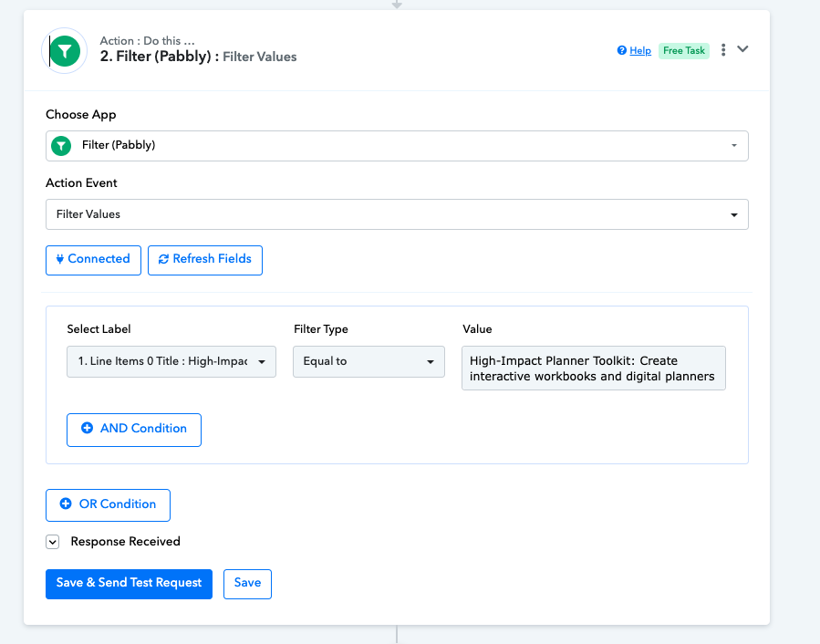This screenshot has width=820, height=644.
Task: Open the Filter Type Equal to dropdown
Action: (x=368, y=361)
